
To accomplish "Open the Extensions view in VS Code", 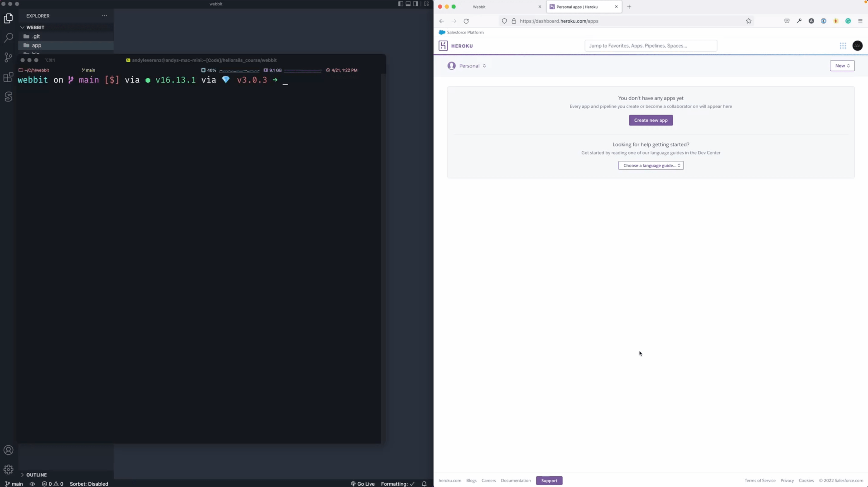I will point(8,77).
